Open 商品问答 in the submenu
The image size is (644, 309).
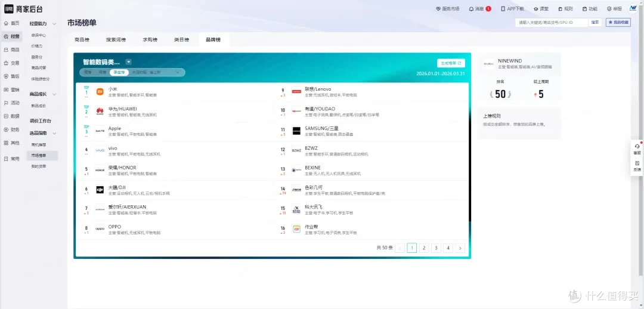coord(39,68)
